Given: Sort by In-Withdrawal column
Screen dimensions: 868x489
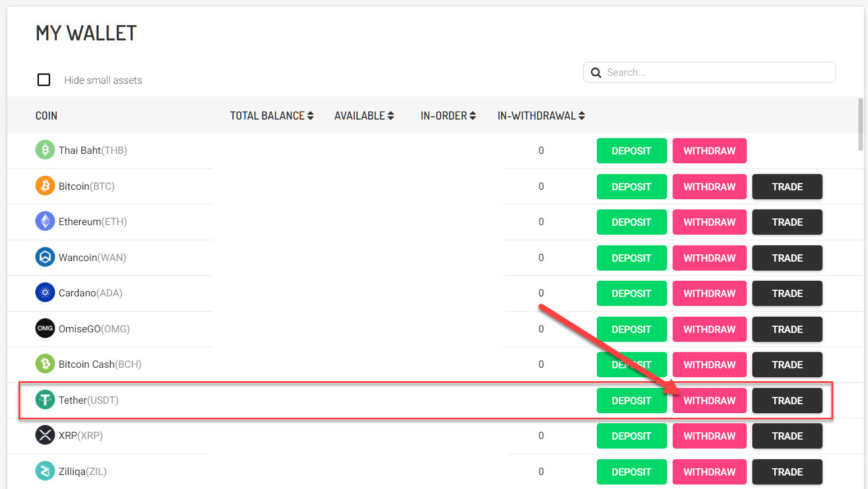Looking at the screenshot, I should coord(541,116).
